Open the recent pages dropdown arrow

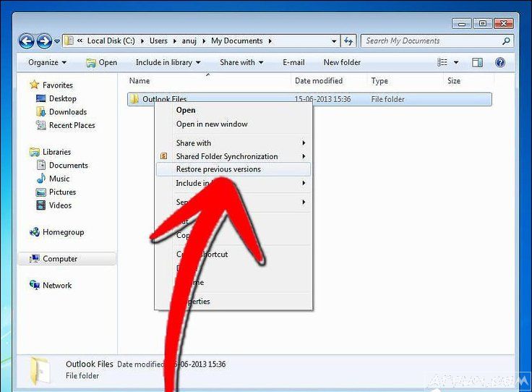coord(57,41)
